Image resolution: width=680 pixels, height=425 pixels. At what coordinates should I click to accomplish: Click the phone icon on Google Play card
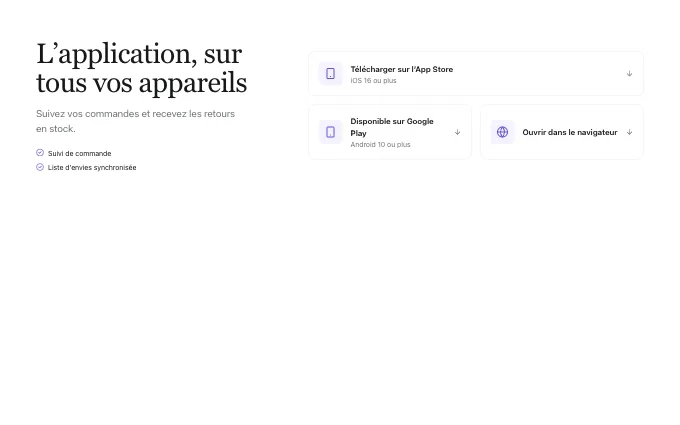point(330,132)
